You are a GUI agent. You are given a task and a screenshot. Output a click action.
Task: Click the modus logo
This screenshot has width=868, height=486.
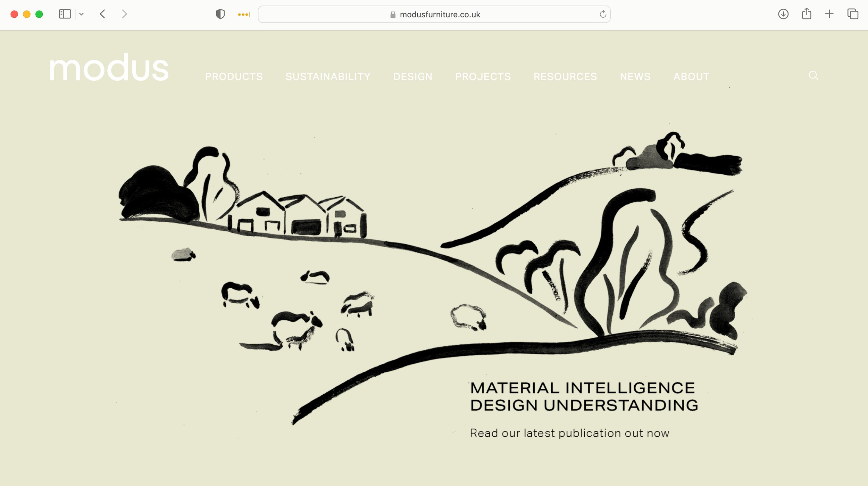(109, 67)
